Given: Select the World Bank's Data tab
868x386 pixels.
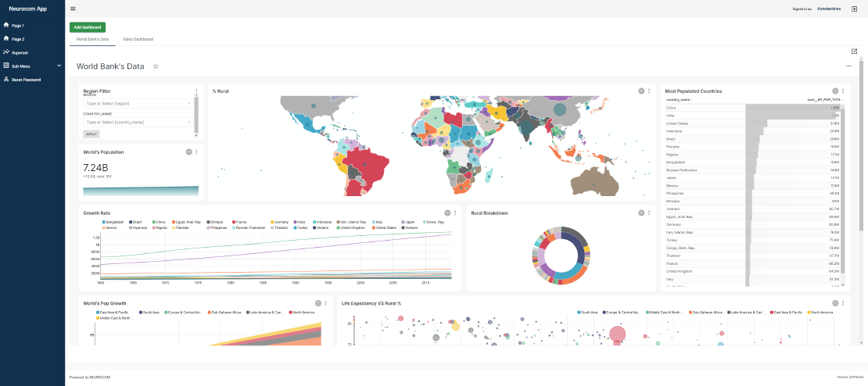Looking at the screenshot, I should 92,39.
